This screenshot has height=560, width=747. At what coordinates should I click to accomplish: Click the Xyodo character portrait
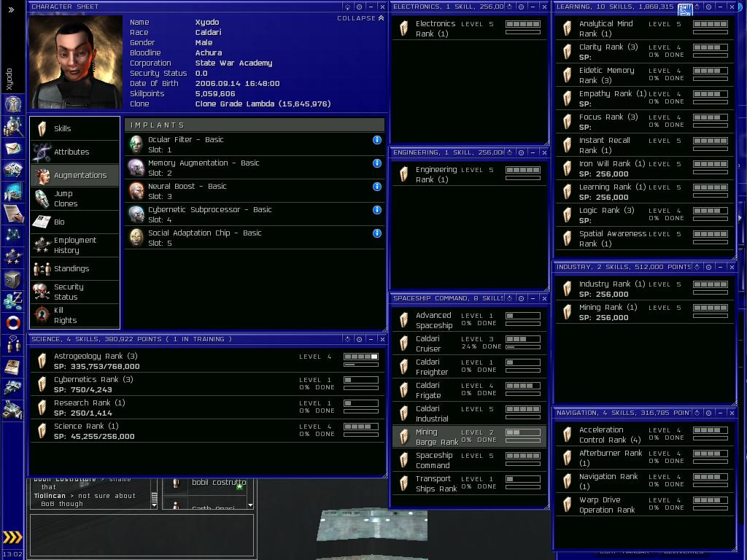[75, 62]
